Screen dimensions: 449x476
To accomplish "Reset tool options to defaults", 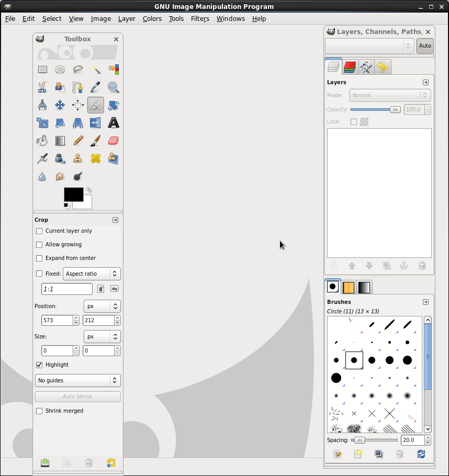I will tap(111, 462).
